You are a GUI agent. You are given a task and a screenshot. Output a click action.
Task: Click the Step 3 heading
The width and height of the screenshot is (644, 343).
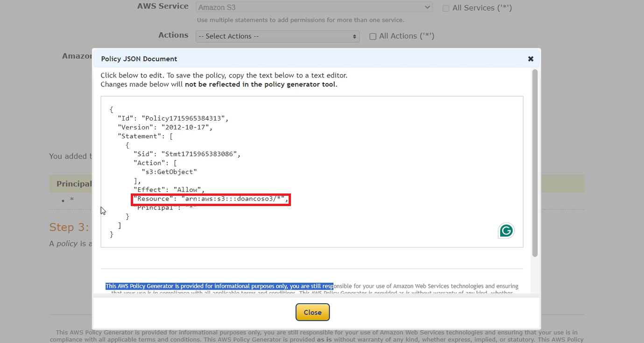tap(68, 227)
